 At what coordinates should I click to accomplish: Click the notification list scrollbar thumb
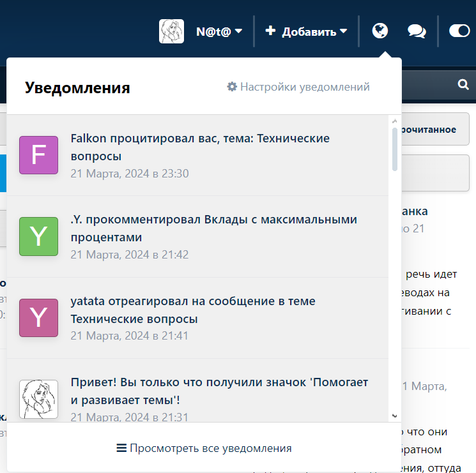[x=395, y=149]
